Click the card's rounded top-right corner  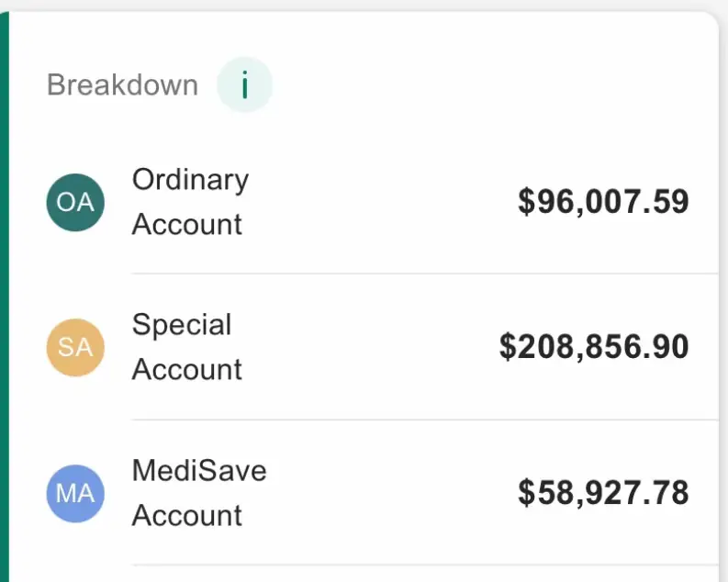point(706,24)
